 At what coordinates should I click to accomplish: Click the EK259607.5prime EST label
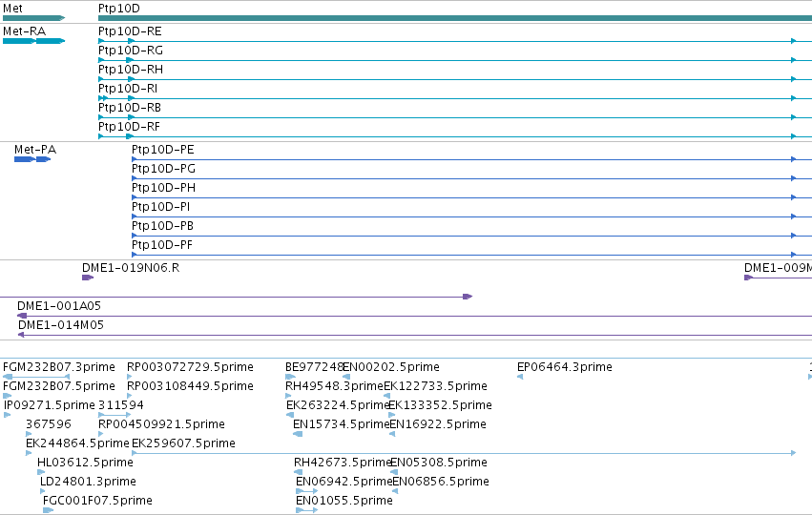tap(183, 443)
